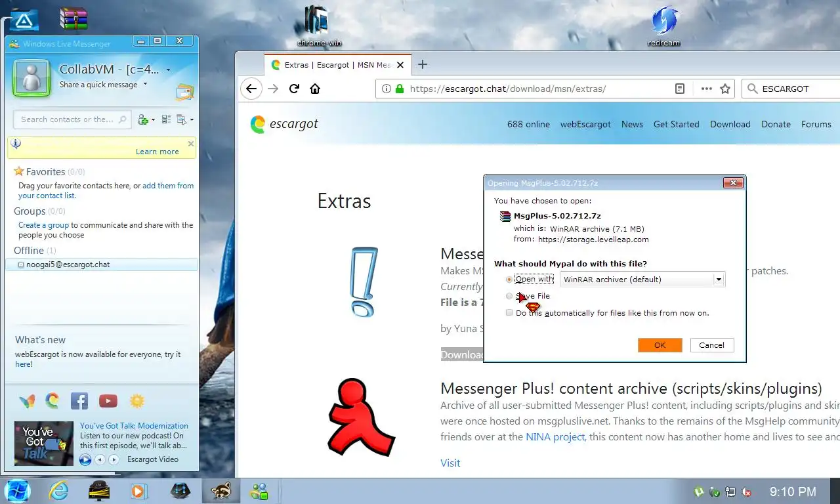This screenshot has width=840, height=504.
Task: Toggle the contact list layout icon
Action: pos(166,119)
